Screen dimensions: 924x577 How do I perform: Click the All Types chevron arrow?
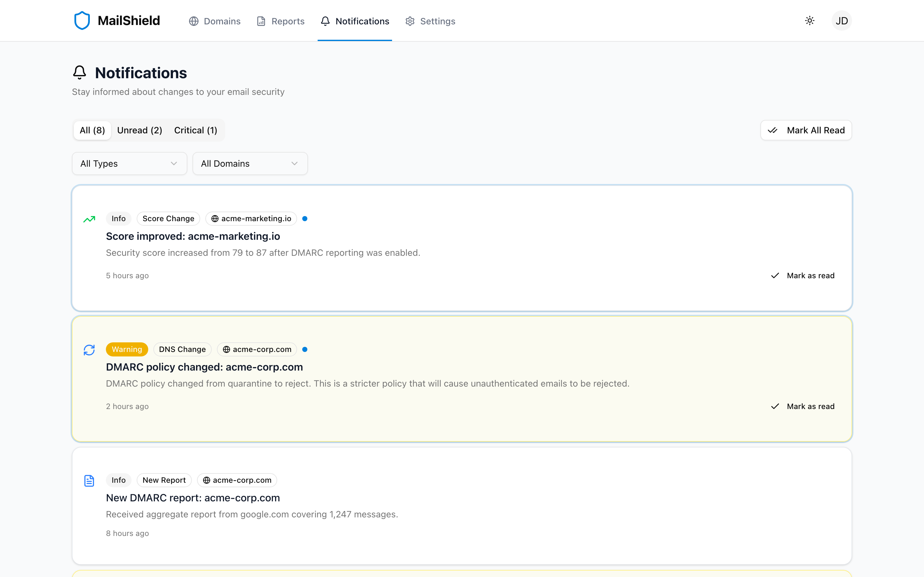point(174,163)
